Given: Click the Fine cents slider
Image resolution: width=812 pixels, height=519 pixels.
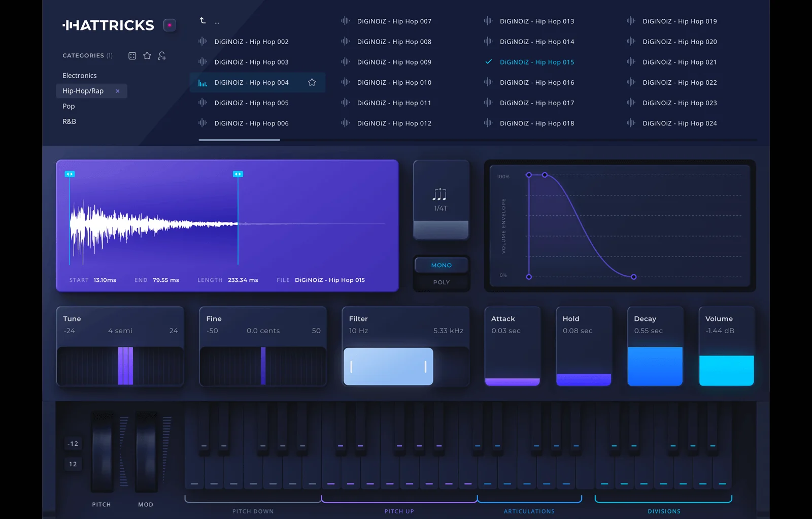Looking at the screenshot, I should (263, 366).
